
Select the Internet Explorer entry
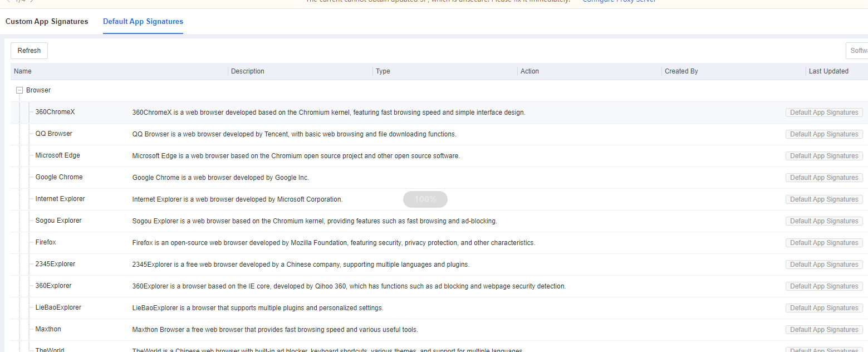click(x=60, y=199)
